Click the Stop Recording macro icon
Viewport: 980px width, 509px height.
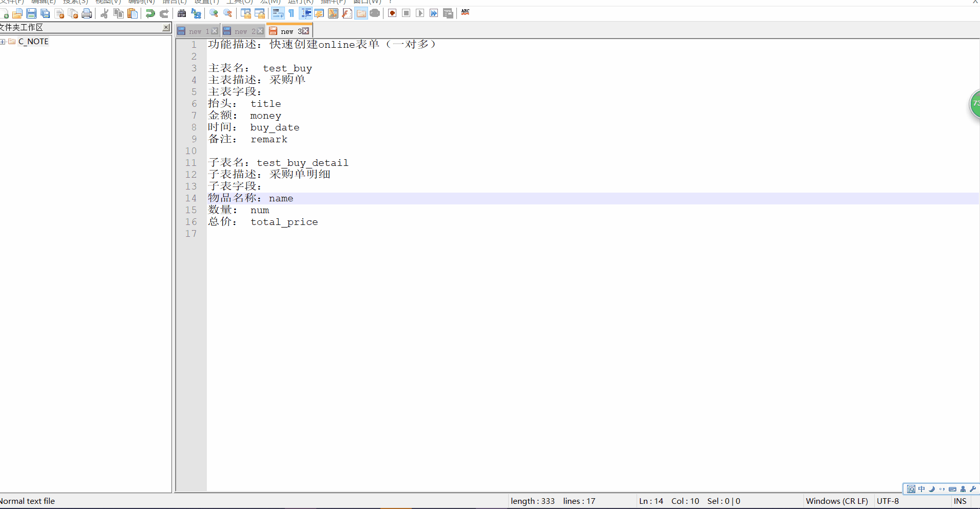click(406, 13)
